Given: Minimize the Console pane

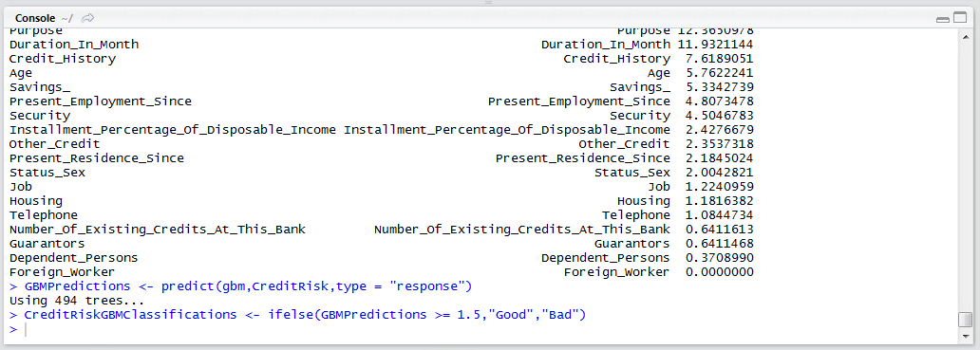Looking at the screenshot, I should tap(943, 19).
